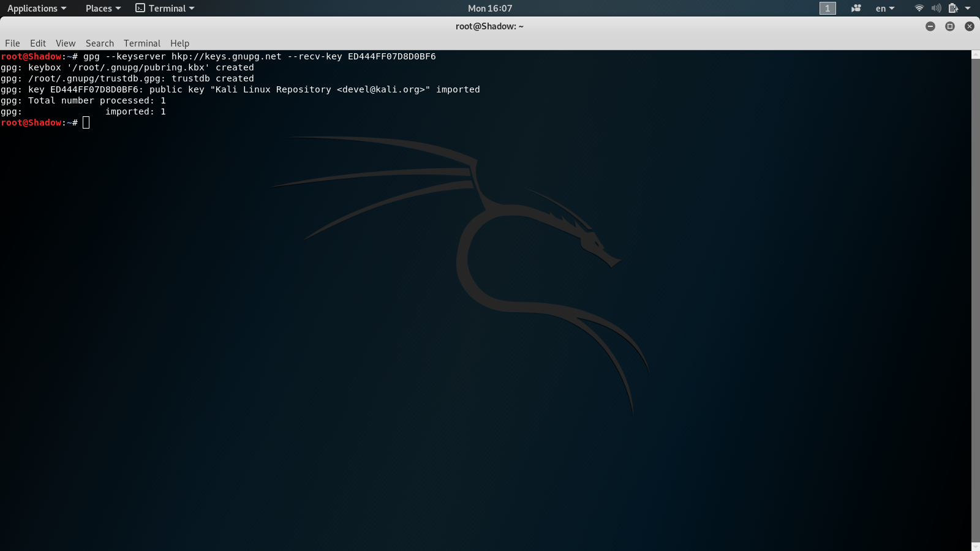The width and height of the screenshot is (980, 551).
Task: Expand the system menu arrow
Action: coord(968,9)
